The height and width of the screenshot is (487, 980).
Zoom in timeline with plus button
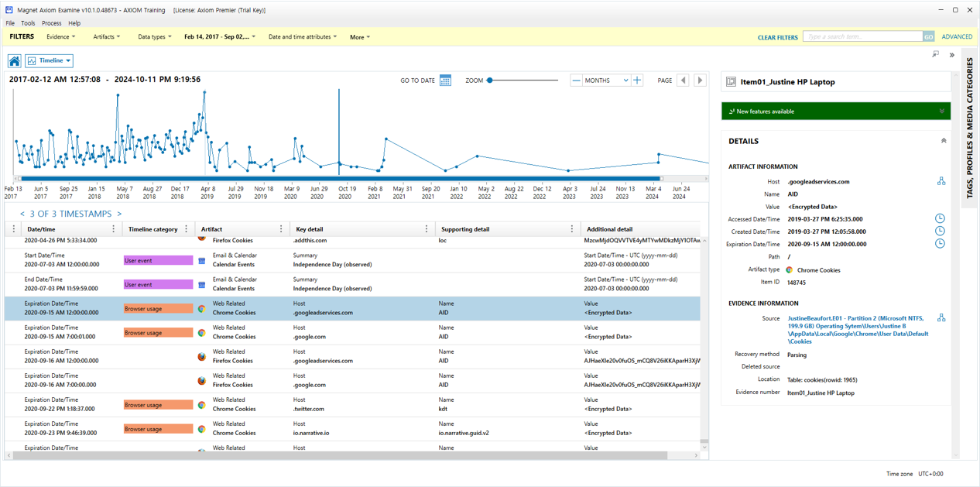pyautogui.click(x=637, y=81)
